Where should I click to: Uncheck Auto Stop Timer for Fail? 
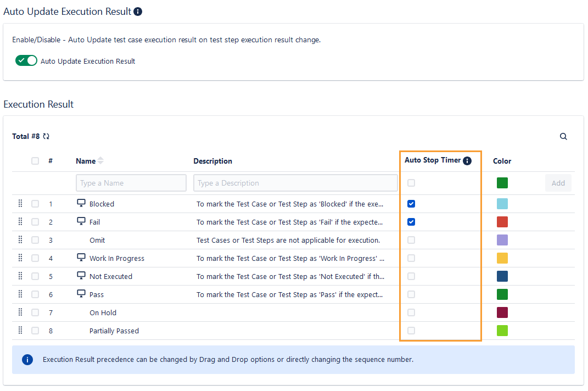coord(411,221)
